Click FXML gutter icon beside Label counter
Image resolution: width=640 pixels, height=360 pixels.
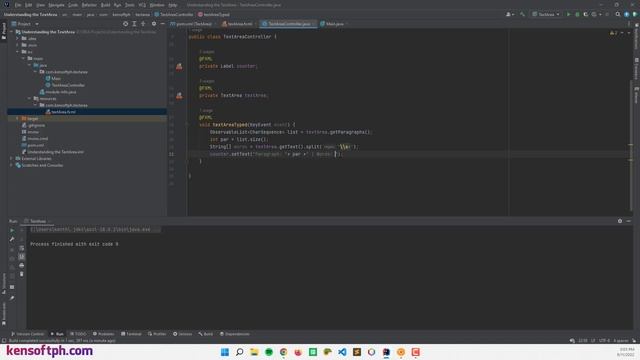[179, 66]
